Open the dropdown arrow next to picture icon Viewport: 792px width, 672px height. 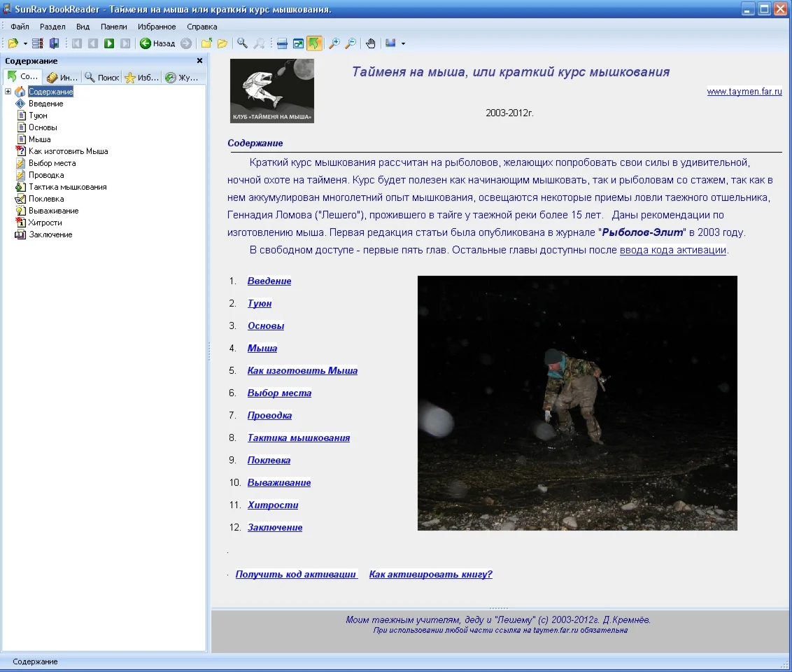[x=403, y=43]
